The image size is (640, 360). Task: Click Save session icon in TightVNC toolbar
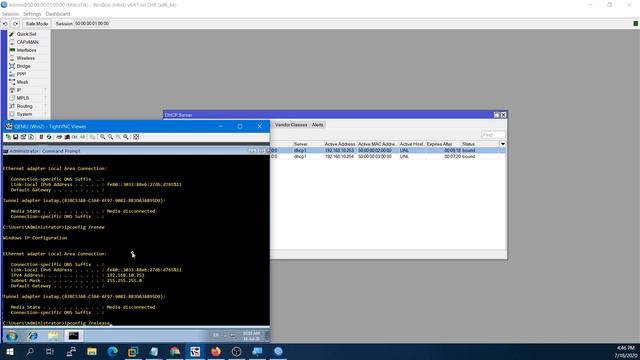tap(16, 137)
